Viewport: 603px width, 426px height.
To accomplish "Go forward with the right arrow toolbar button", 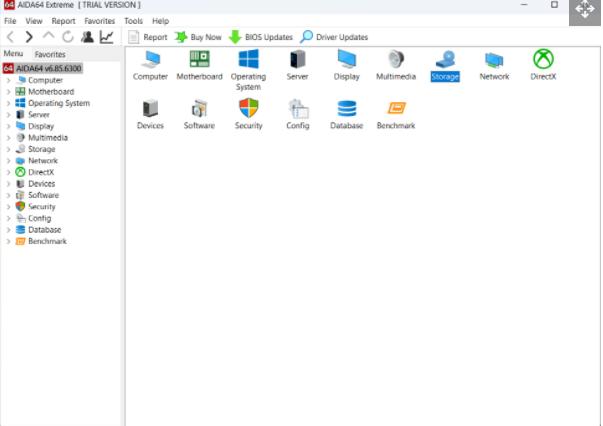I will pyautogui.click(x=29, y=37).
